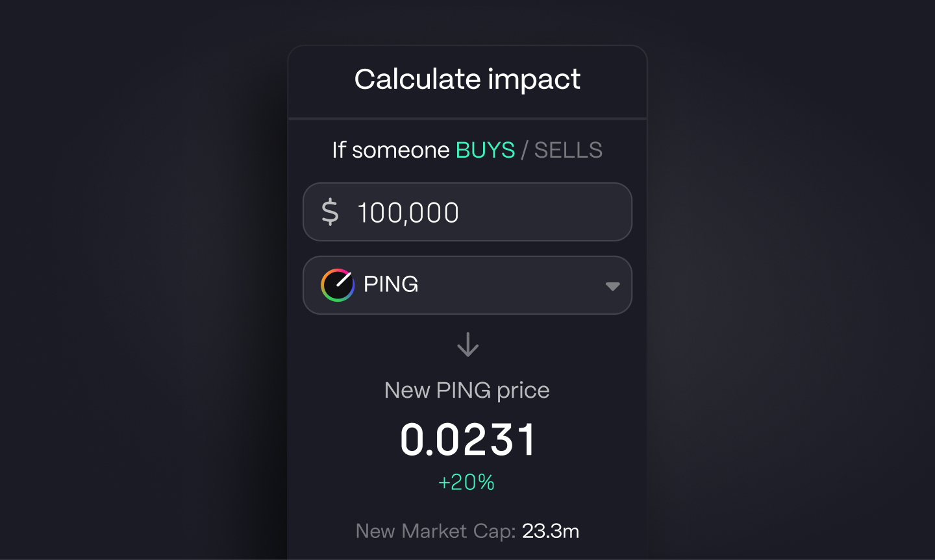Viewport: 935px width, 560px height.
Task: Click the New PING price label
Action: tap(467, 390)
